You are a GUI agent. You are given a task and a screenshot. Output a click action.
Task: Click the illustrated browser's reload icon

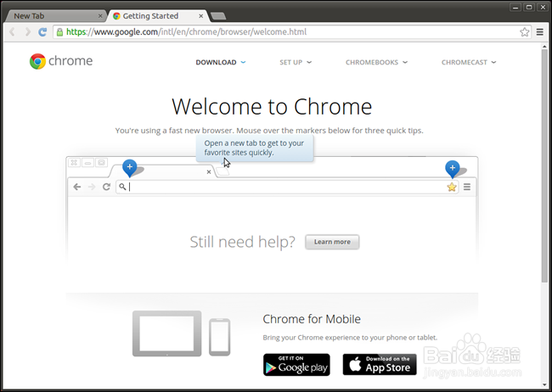[106, 187]
